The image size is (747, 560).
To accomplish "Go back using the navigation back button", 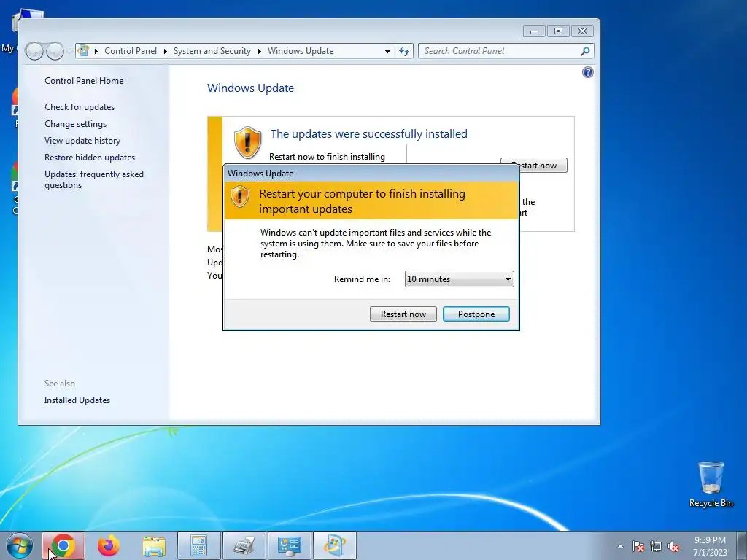I will 34,51.
